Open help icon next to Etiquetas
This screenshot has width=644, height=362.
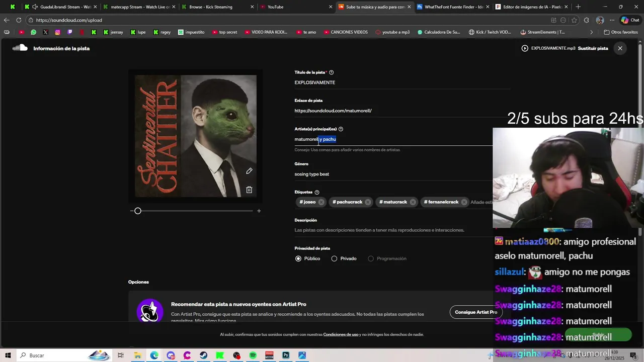pyautogui.click(x=317, y=192)
